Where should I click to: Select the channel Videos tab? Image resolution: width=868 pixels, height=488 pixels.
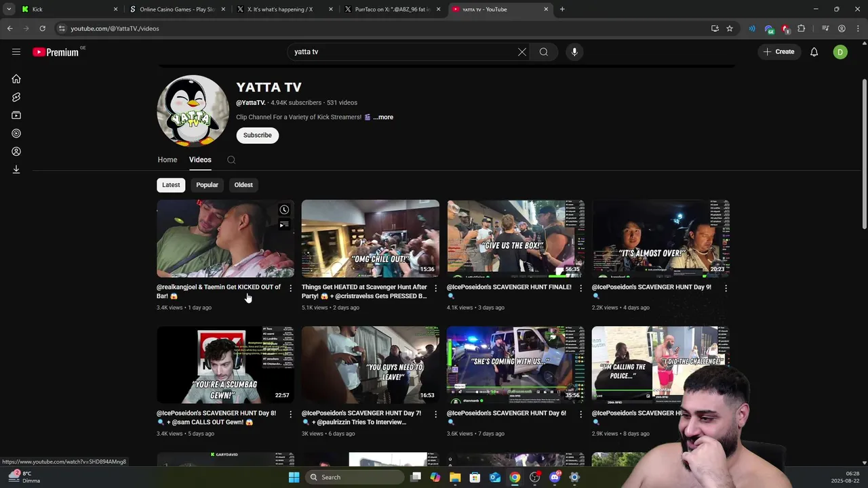[x=200, y=160]
